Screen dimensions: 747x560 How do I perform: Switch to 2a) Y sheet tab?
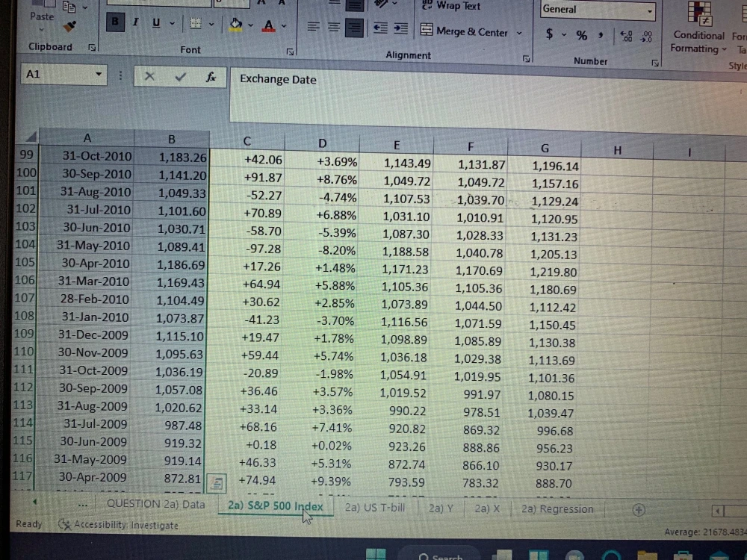441,508
